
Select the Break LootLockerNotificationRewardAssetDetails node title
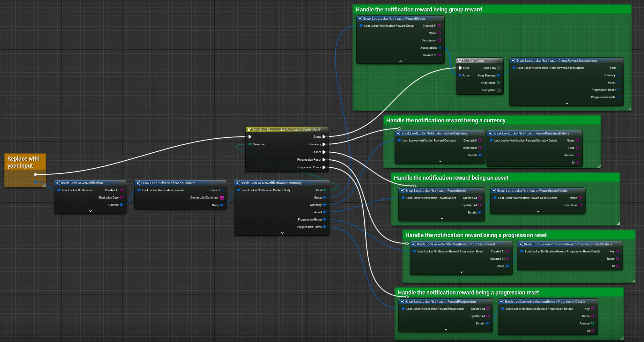click(532, 191)
